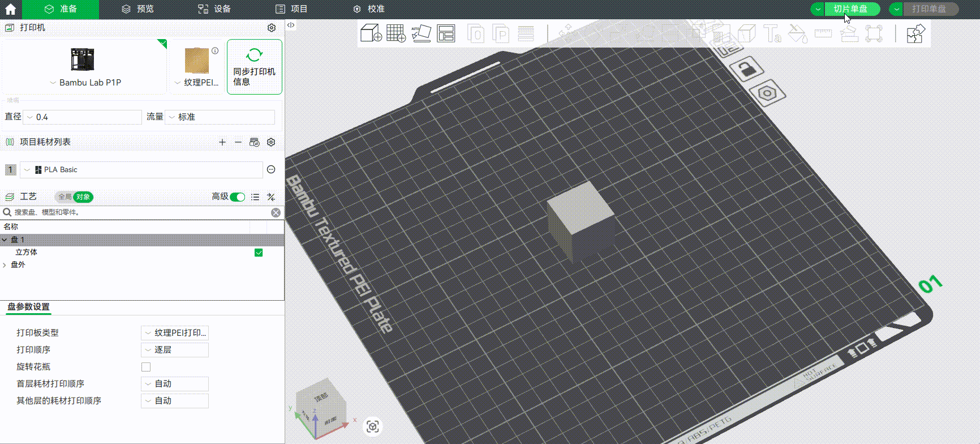Open the slice options arrow beside 切片单盘
This screenshot has height=444, width=980.
[x=818, y=9]
